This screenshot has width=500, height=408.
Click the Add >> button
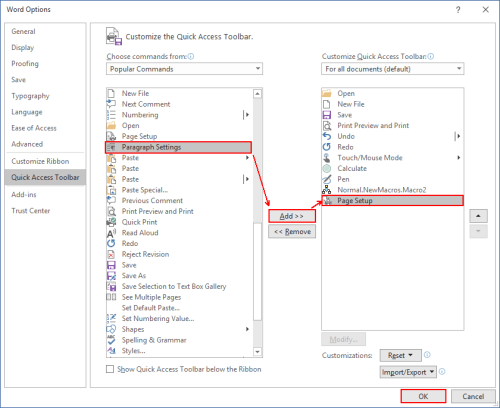292,216
